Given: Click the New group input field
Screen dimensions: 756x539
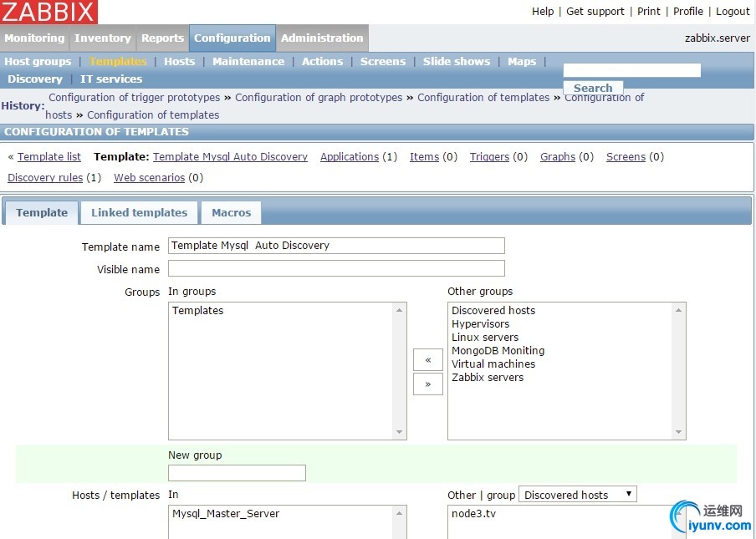Looking at the screenshot, I should pyautogui.click(x=237, y=473).
